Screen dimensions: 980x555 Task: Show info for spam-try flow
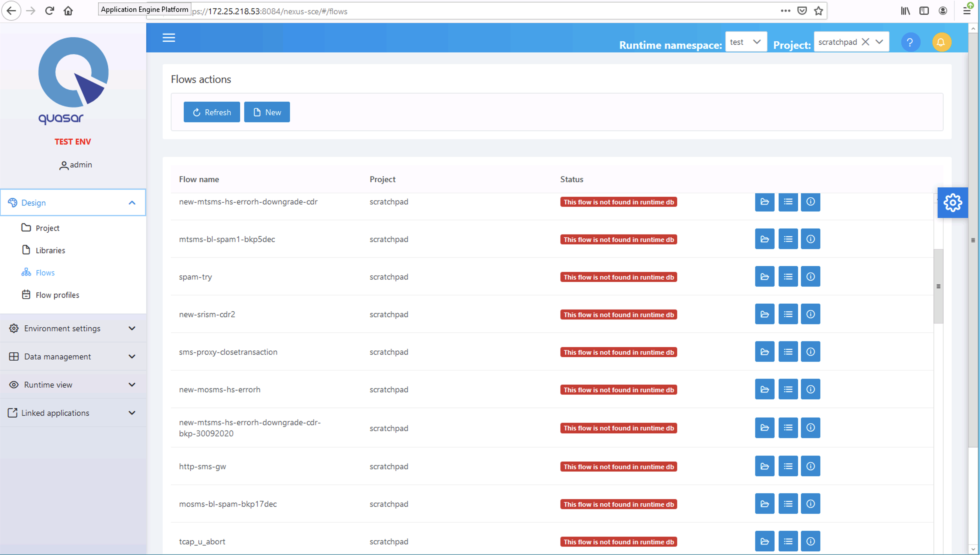point(810,276)
